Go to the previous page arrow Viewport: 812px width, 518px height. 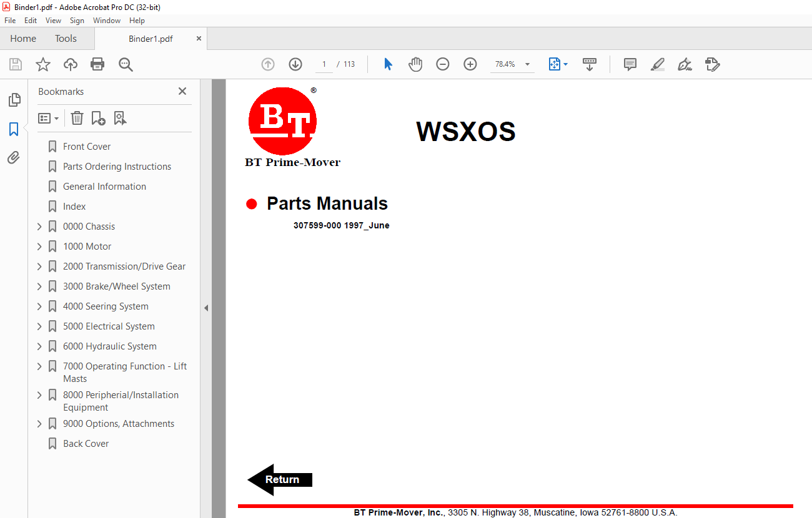268,64
